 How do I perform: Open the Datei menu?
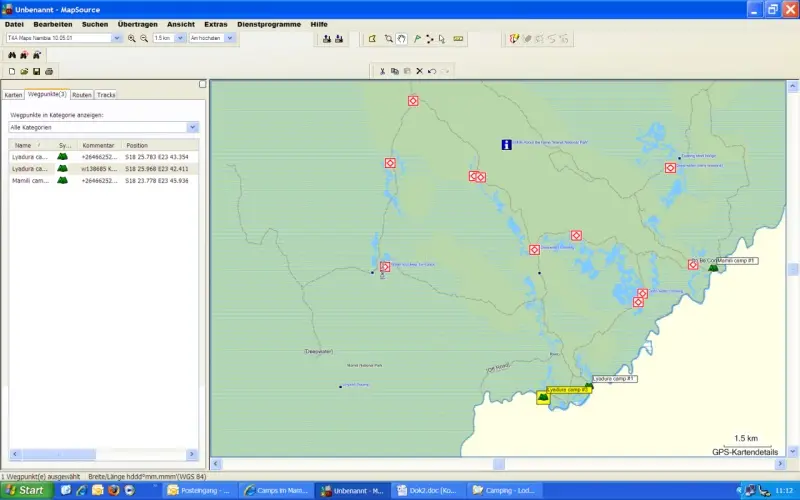click(x=14, y=24)
